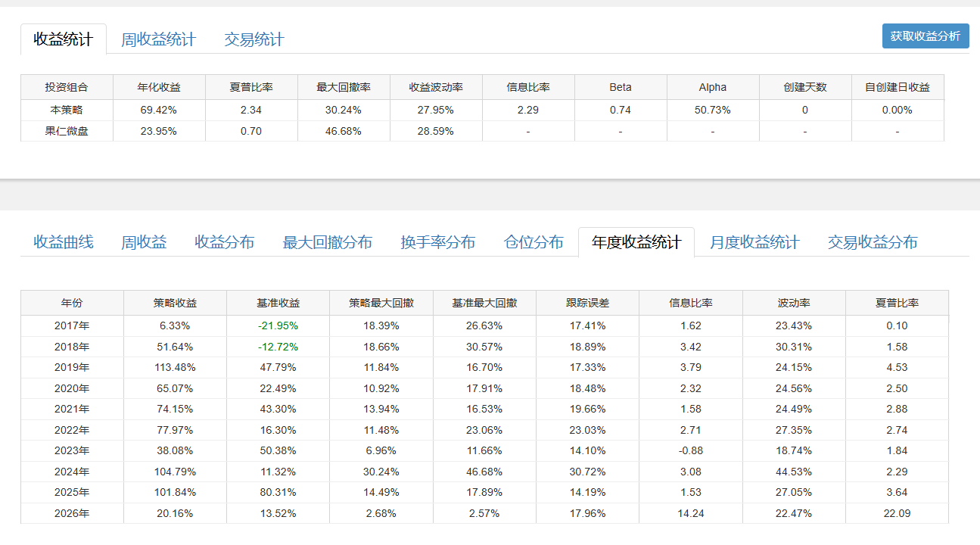The width and height of the screenshot is (980, 545).
Task: Switch to the 周收益 tab
Action: pyautogui.click(x=144, y=242)
